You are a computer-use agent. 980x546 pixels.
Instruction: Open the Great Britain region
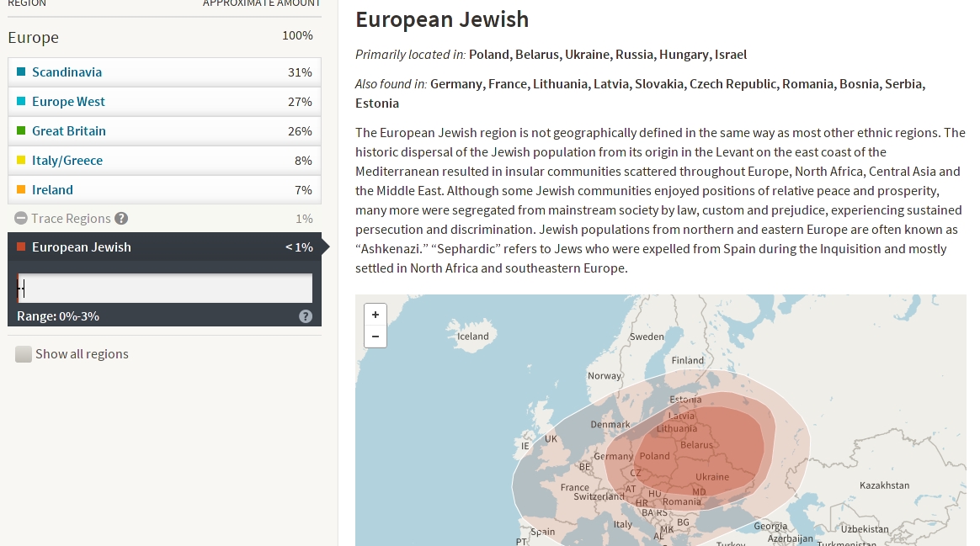(x=69, y=130)
